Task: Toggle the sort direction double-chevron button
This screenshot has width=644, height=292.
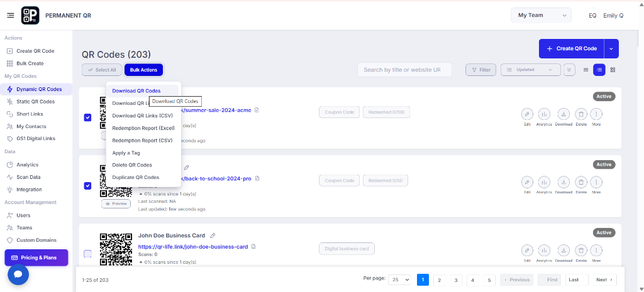Action: point(569,70)
